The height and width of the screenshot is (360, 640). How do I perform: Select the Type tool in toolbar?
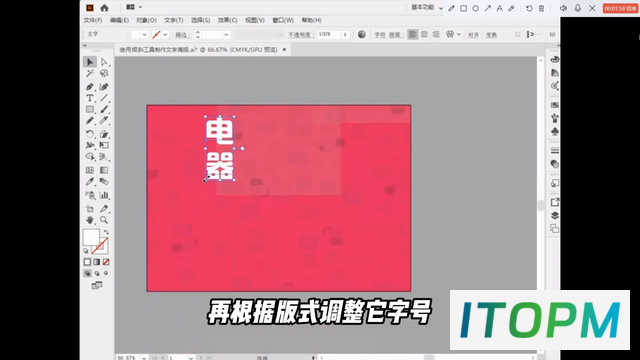[90, 98]
